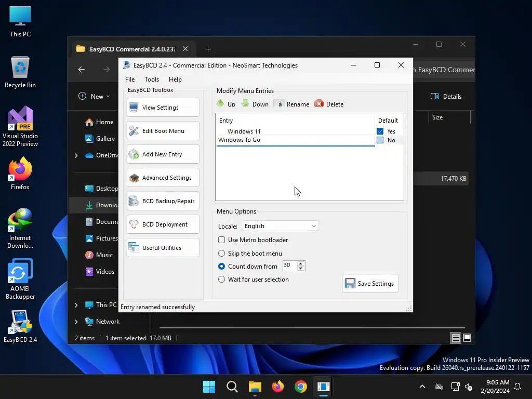Open clock and date flyout
Image resolution: width=532 pixels, height=399 pixels.
495,387
